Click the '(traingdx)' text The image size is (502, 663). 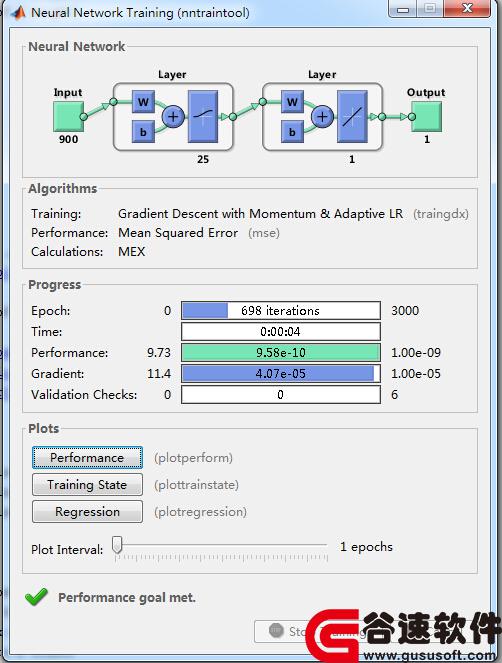pos(441,214)
